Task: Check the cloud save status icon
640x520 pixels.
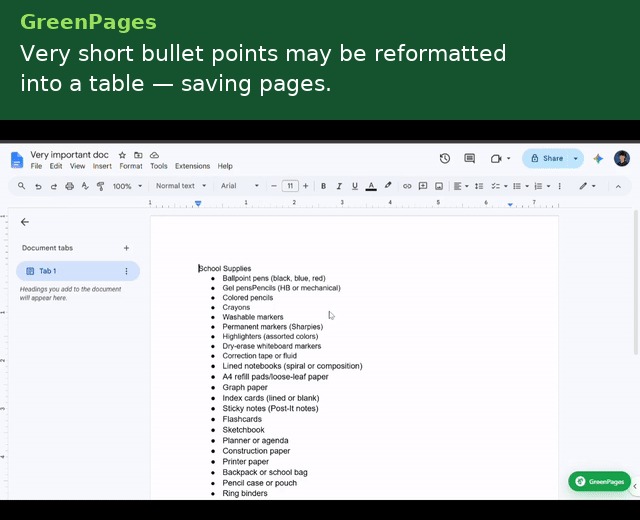Action: point(154,155)
